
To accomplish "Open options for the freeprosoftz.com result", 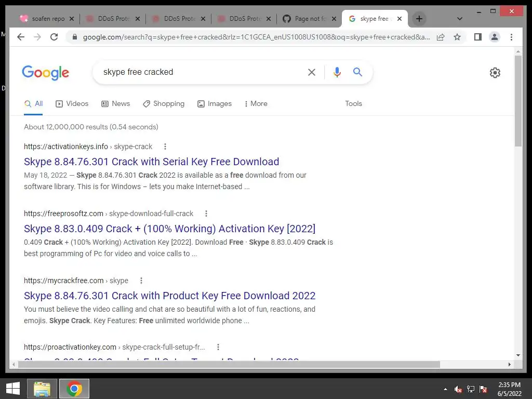I will [206, 214].
